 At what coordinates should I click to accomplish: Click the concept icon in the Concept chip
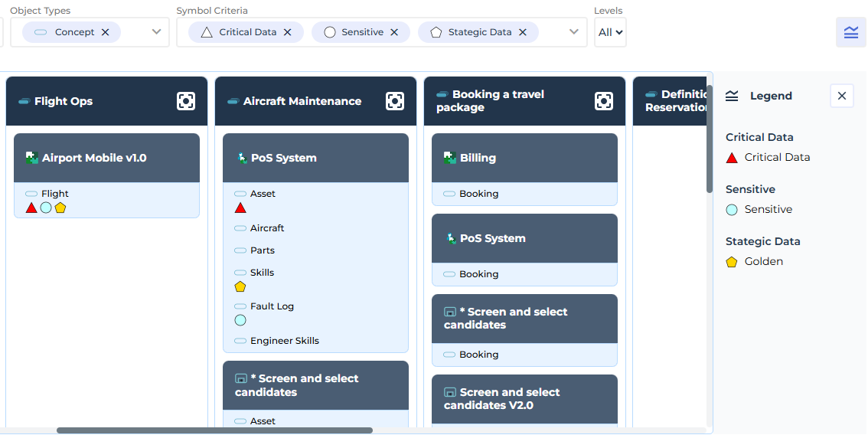pyautogui.click(x=41, y=32)
